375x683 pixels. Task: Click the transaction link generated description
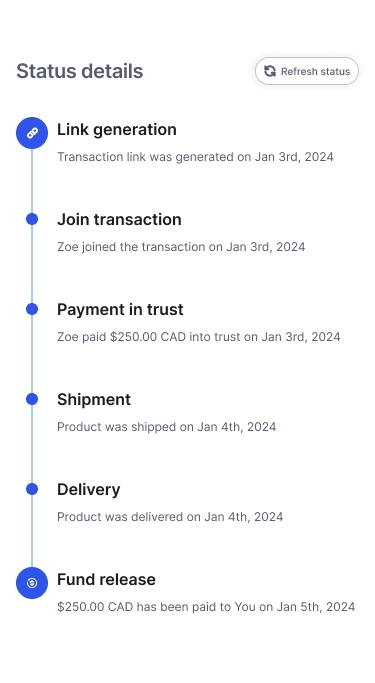pos(195,157)
